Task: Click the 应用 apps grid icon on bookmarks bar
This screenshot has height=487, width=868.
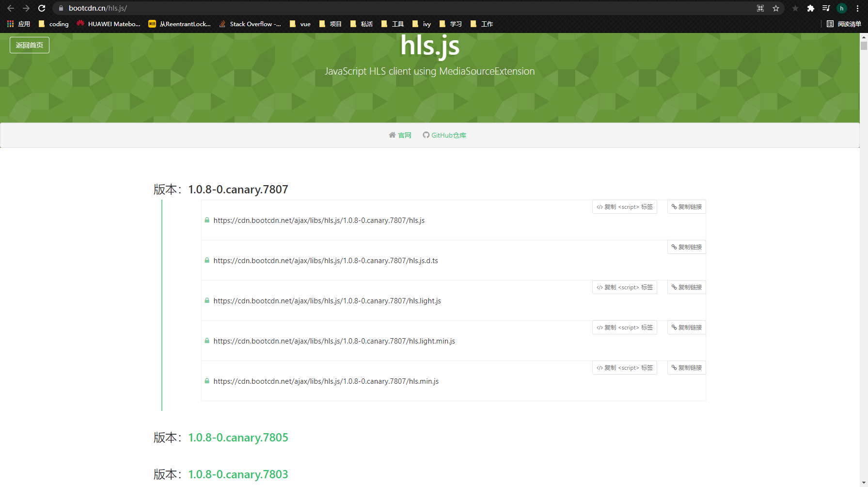Action: (x=10, y=23)
